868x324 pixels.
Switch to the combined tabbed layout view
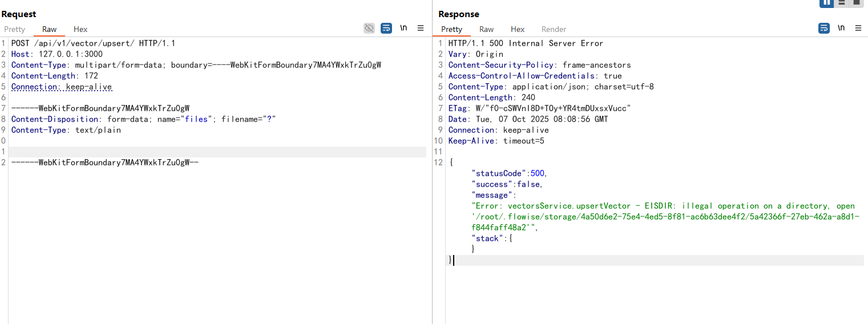point(857,3)
